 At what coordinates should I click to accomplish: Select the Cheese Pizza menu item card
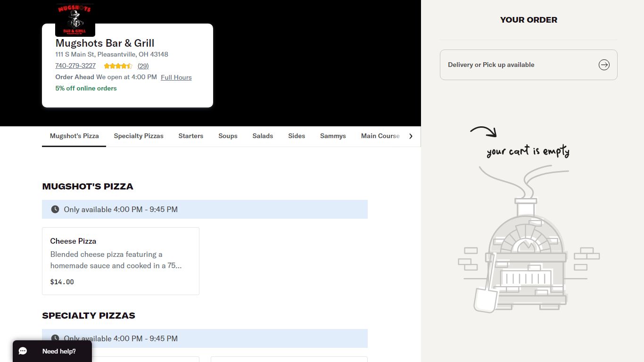[121, 261]
